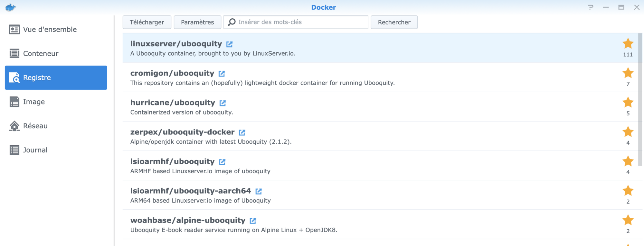The height and width of the screenshot is (246, 644).
Task: Click the Réseau sidebar icon
Action: click(14, 126)
